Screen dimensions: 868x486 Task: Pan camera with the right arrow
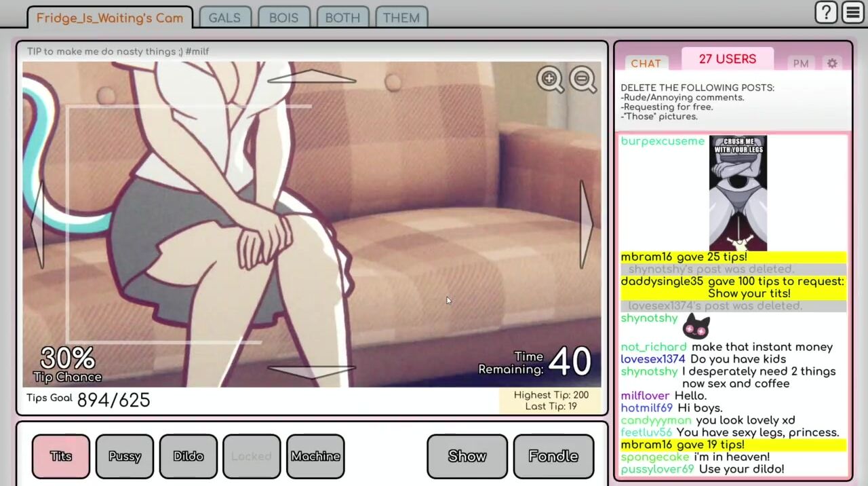(587, 224)
